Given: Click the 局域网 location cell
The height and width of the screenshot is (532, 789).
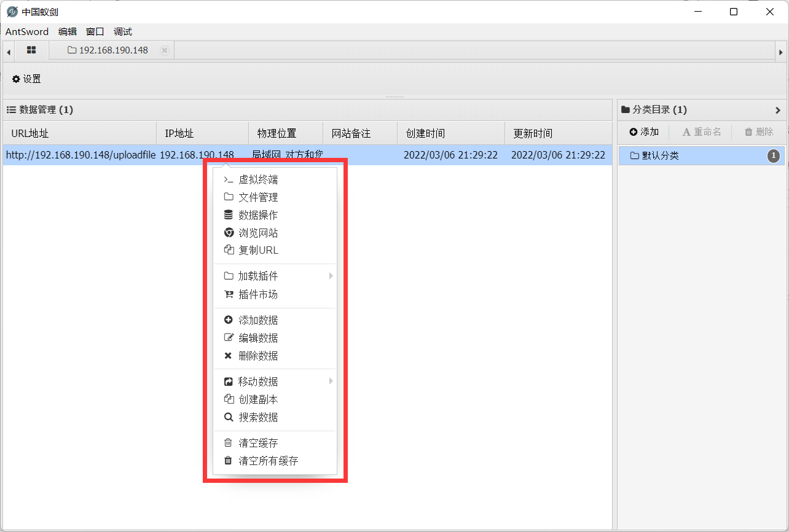Looking at the screenshot, I should click(287, 155).
